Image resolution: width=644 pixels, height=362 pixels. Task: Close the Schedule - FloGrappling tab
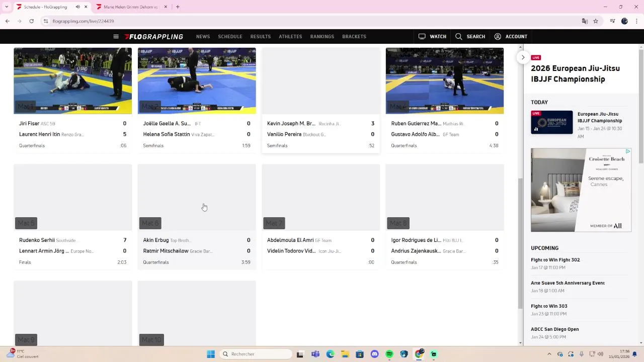point(86,7)
